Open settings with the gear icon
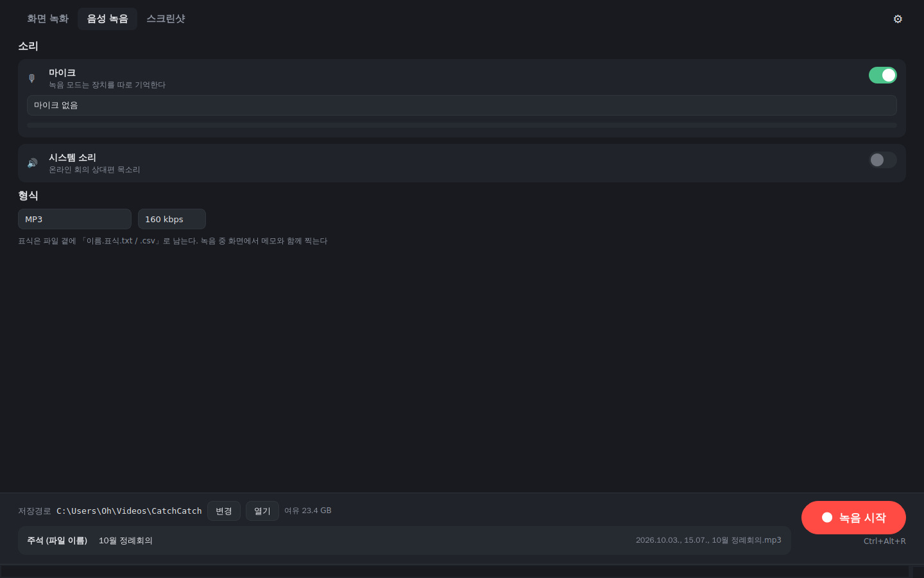924x578 pixels. pyautogui.click(x=898, y=19)
